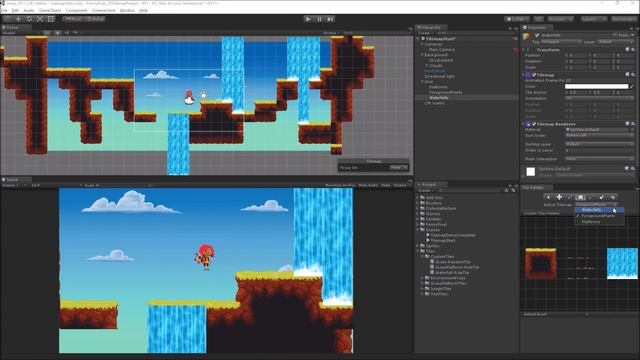
Task: Choose the Tile Palette select tool
Action: click(548, 197)
